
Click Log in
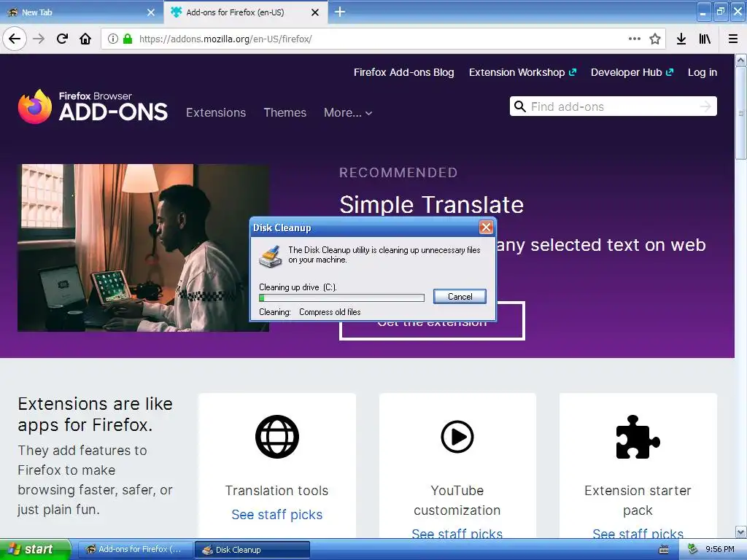(703, 72)
